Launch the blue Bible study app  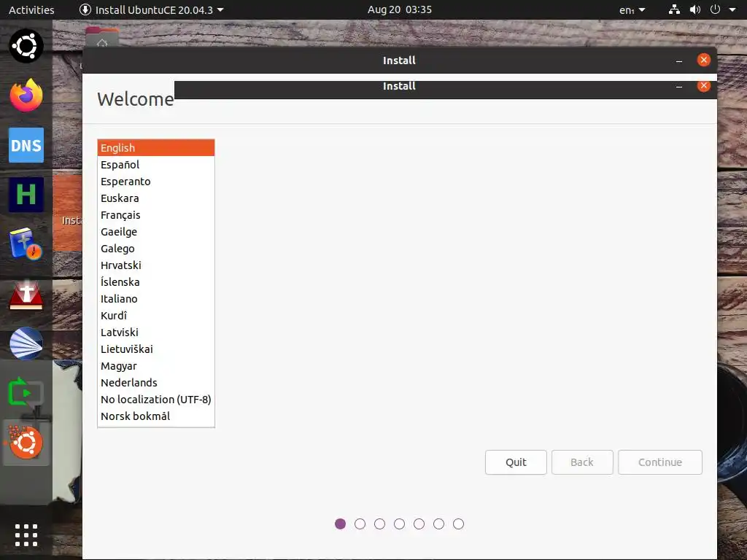tap(26, 244)
